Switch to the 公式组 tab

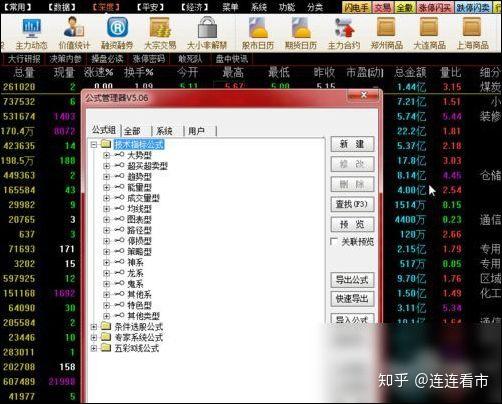click(x=103, y=130)
